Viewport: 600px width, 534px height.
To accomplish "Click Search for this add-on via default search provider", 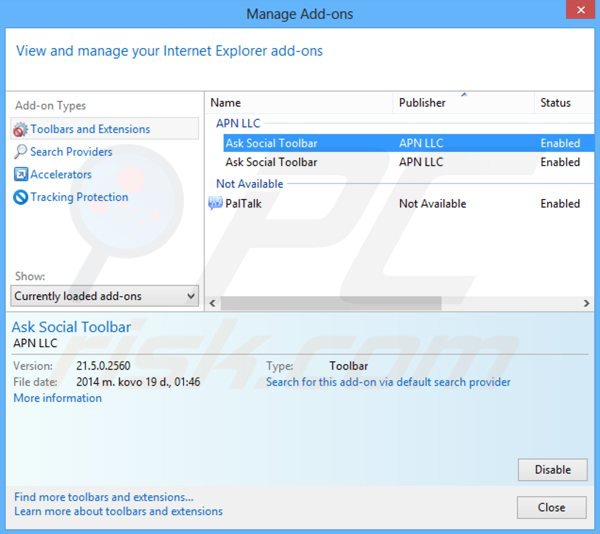I will click(x=388, y=382).
